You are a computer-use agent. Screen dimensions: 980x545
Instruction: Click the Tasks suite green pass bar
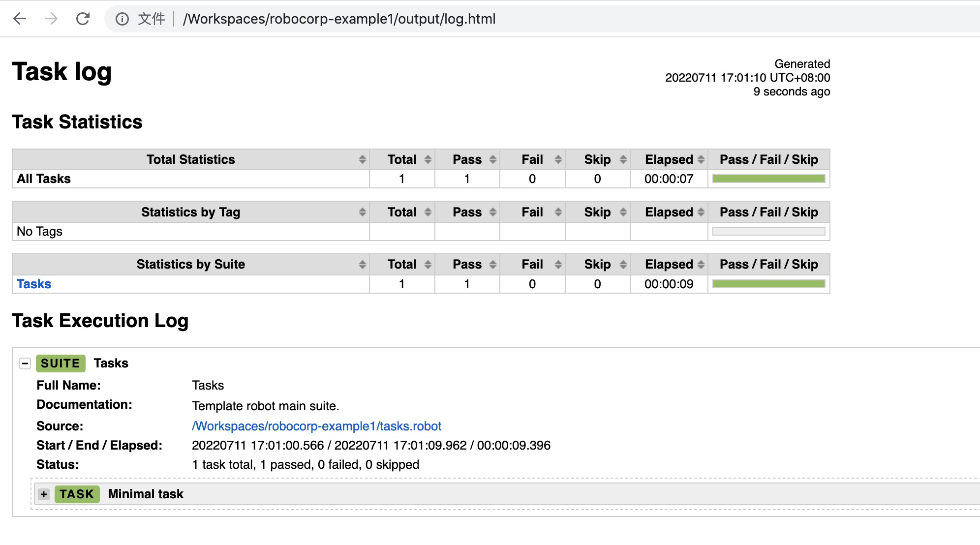(768, 284)
